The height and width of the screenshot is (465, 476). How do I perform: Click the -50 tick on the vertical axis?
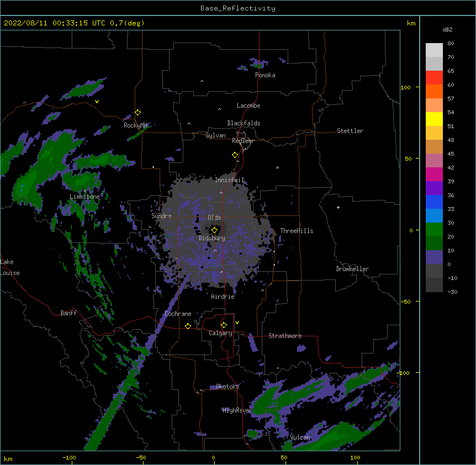(x=406, y=302)
